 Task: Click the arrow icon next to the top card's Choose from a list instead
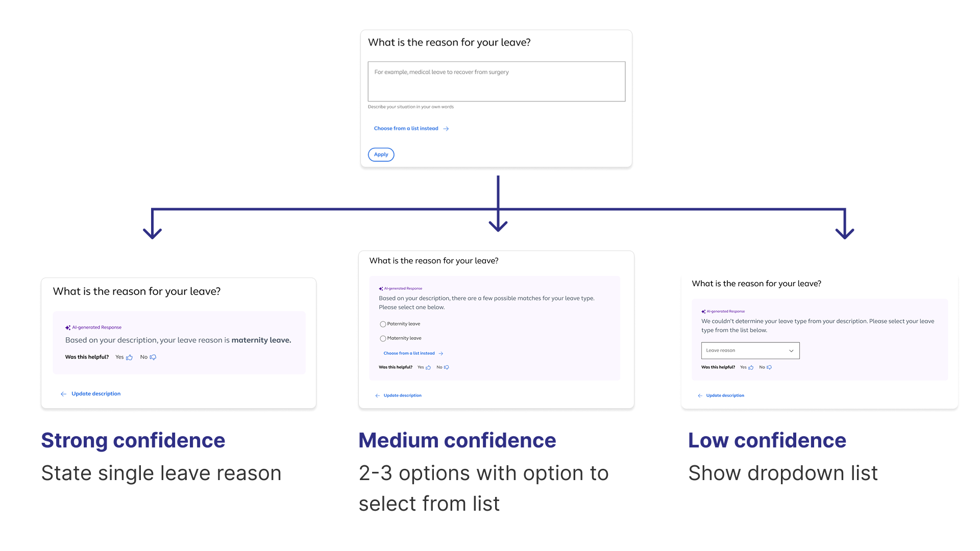click(x=446, y=129)
